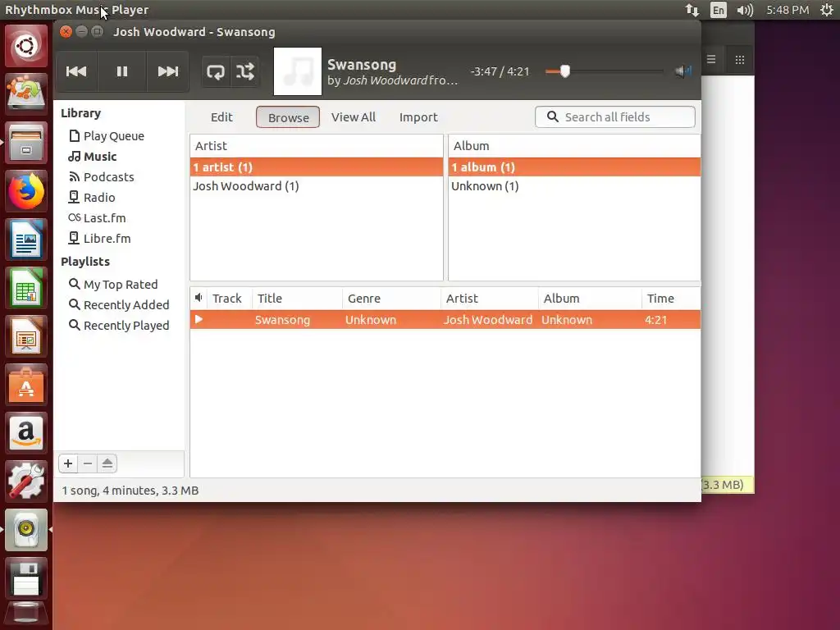This screenshot has height=630, width=840.
Task: Click the remove playlist minus button
Action: [x=88, y=463]
